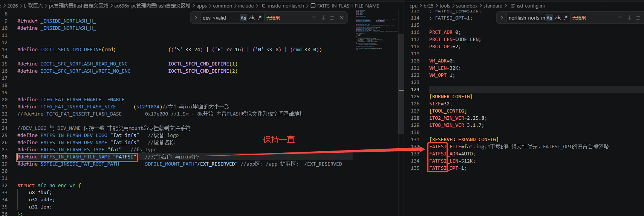The width and height of the screenshot is (644, 216).
Task: Open the common breadcrumb folder
Action: pyautogui.click(x=222, y=6)
